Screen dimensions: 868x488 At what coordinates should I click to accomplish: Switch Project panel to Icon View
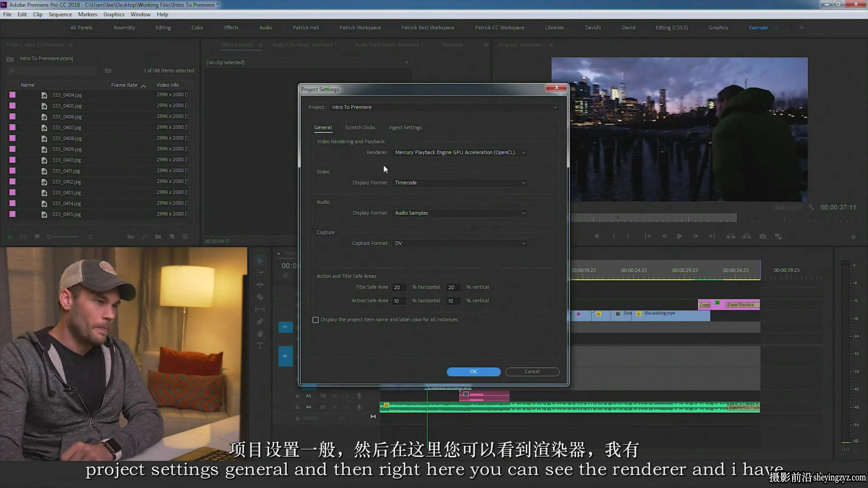click(37, 237)
